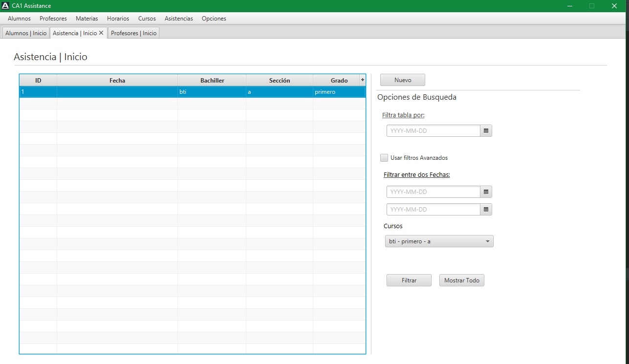This screenshot has height=364, width=629.
Task: Focus the Filtra tabla por date field
Action: point(434,131)
